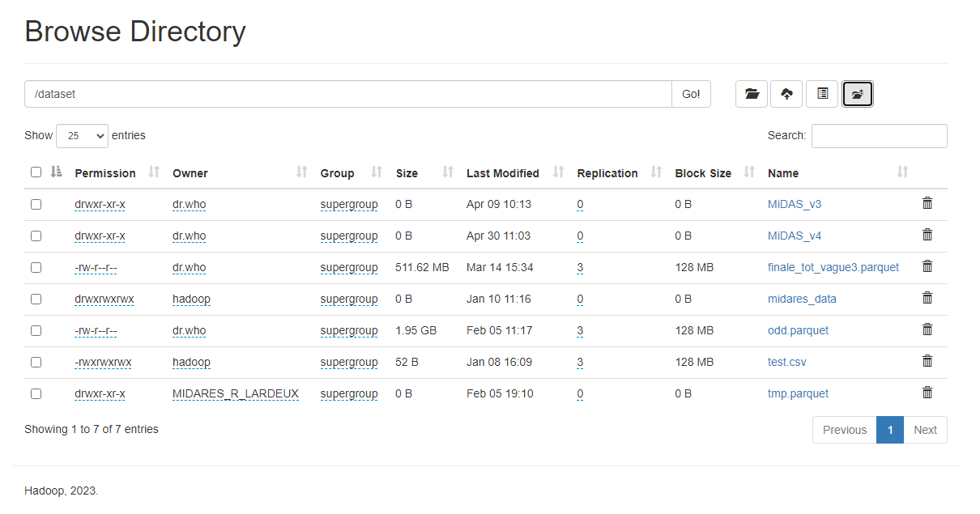
Task: Click the Next pagination button
Action: [925, 430]
